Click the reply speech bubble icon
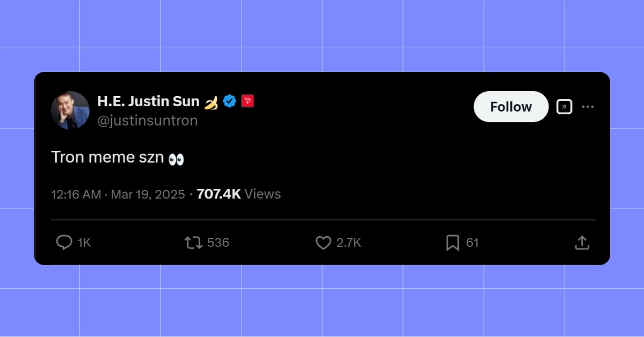The height and width of the screenshot is (337, 644). 65,243
